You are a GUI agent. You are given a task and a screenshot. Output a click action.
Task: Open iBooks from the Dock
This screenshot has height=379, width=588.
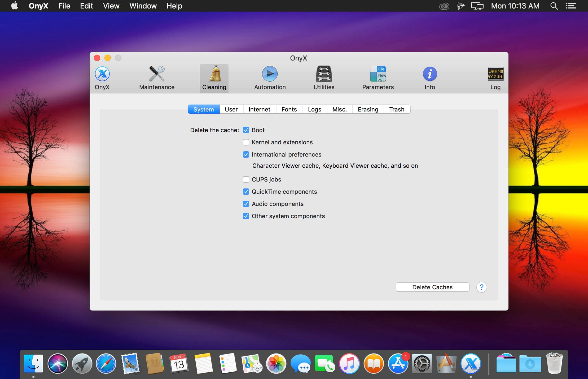pos(374,363)
